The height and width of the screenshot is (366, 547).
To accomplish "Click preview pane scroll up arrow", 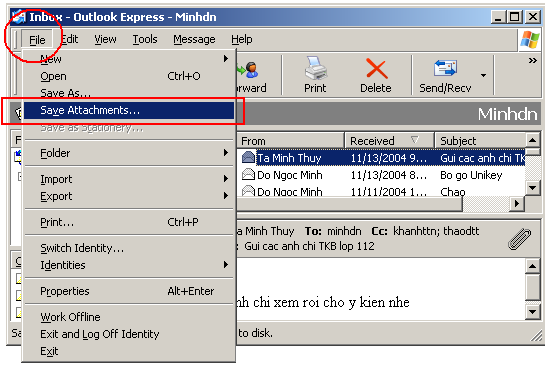I will pos(533,266).
